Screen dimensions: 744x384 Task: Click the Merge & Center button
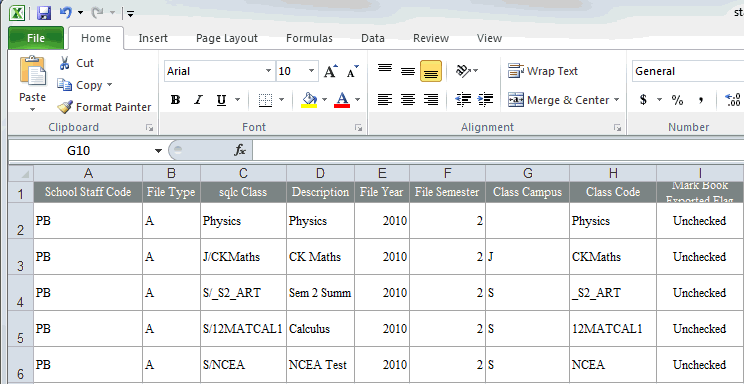pos(558,100)
